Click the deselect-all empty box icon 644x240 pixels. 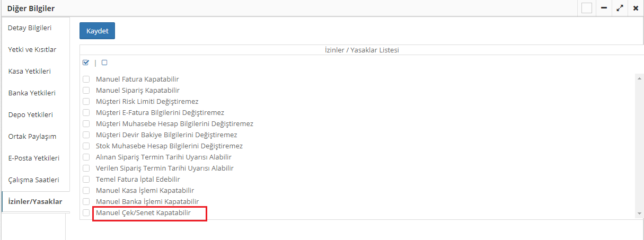(104, 63)
